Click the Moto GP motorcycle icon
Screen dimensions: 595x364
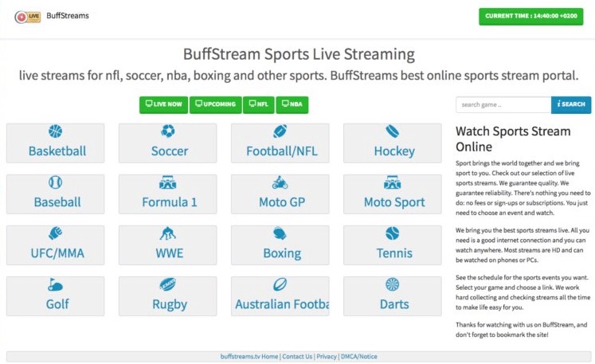[280, 182]
